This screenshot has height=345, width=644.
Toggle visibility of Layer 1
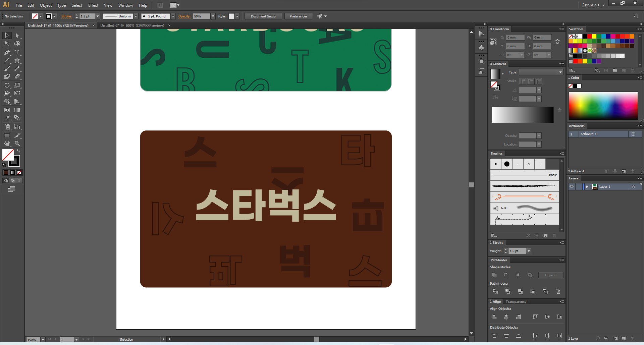point(572,187)
